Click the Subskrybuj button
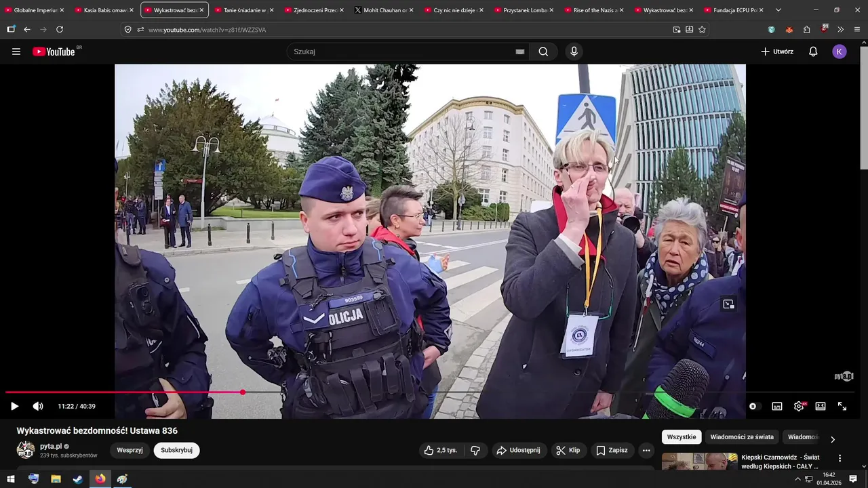868x488 pixels. (176, 450)
